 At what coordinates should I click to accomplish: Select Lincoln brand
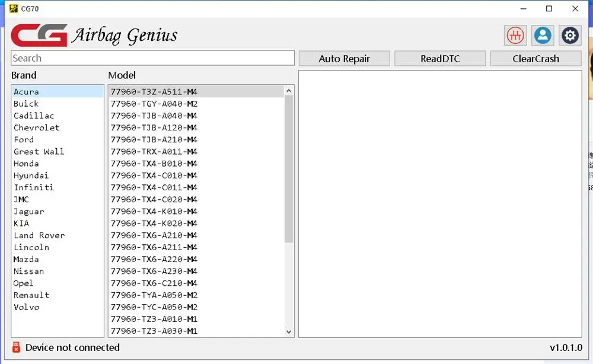(57, 247)
